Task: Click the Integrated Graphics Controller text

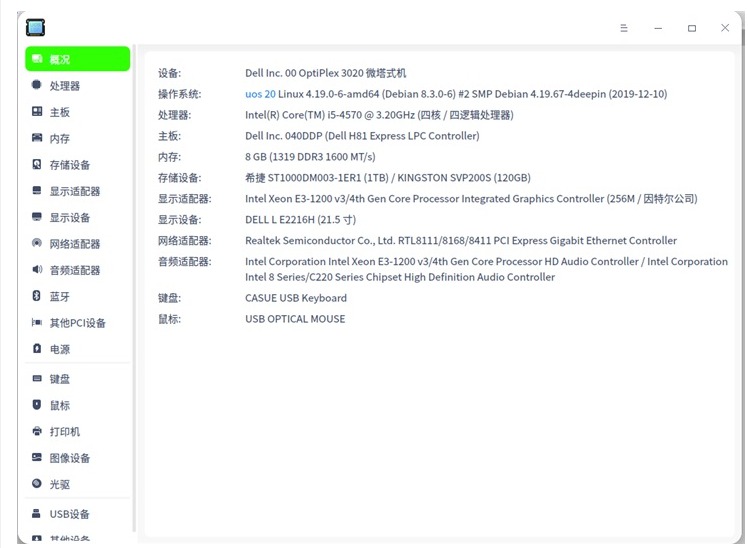Action: pos(471,199)
